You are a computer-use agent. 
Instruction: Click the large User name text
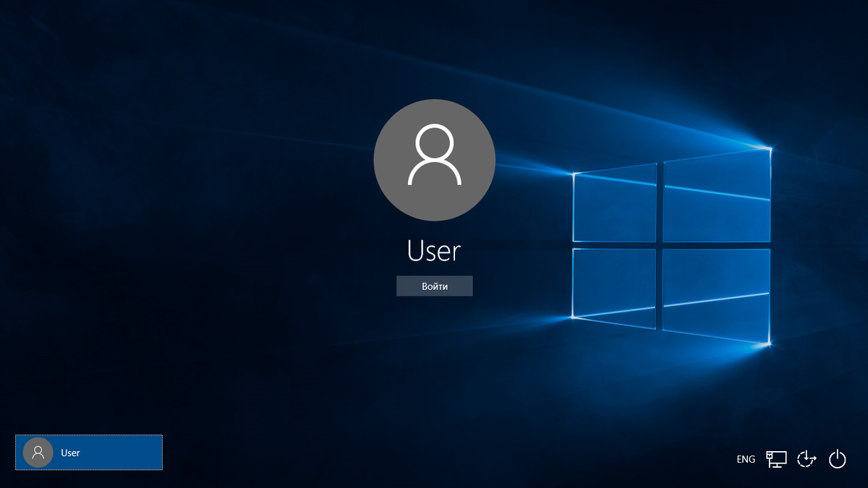point(434,251)
